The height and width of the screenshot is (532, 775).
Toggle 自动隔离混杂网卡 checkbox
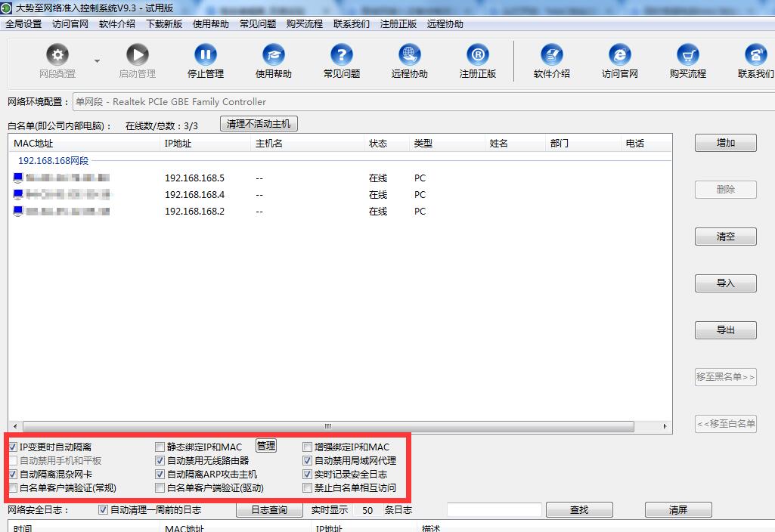pos(14,475)
